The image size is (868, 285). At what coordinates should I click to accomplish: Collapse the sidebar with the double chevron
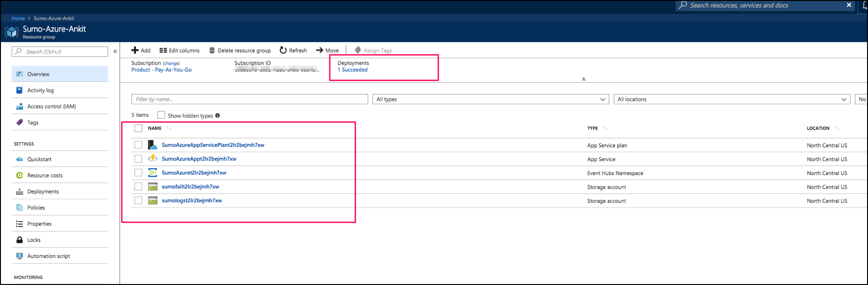(x=115, y=52)
